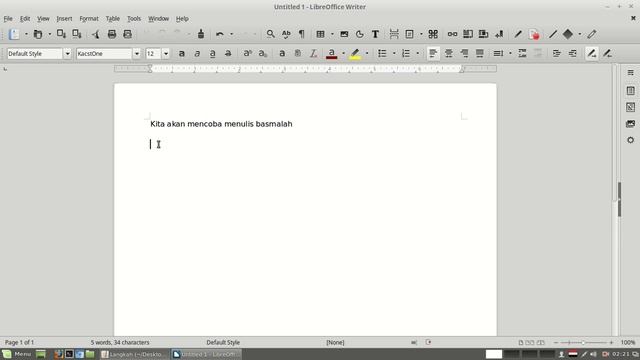Expand the Undo history dropdown
640x360 pixels.
pyautogui.click(x=231, y=34)
